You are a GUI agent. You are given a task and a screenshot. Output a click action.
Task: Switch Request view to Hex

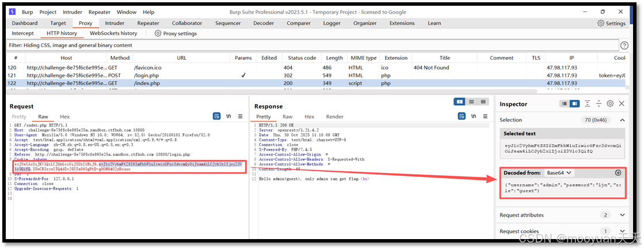pyautogui.click(x=65, y=117)
